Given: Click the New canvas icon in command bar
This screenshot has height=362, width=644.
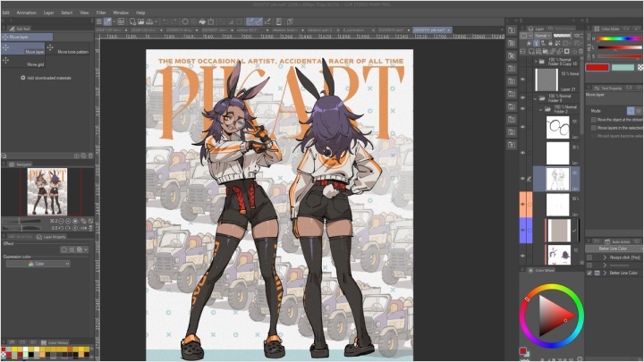Looking at the screenshot, I should tap(132, 21).
